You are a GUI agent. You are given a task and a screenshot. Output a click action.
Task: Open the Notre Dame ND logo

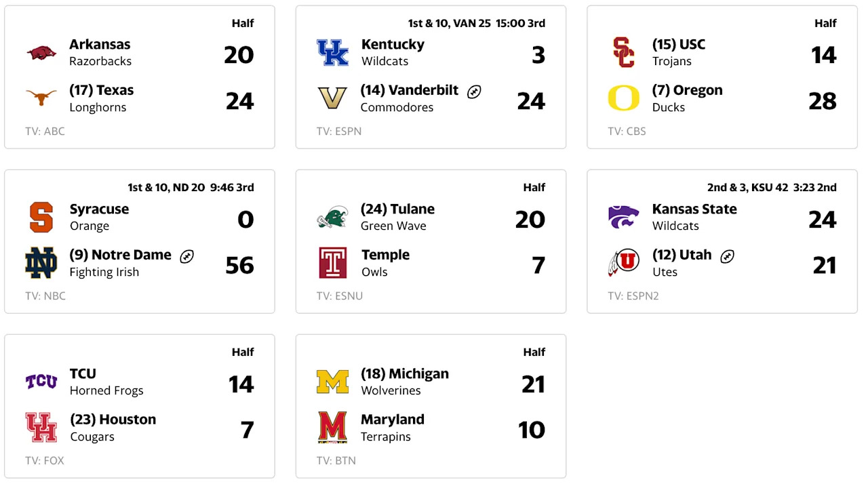point(41,263)
